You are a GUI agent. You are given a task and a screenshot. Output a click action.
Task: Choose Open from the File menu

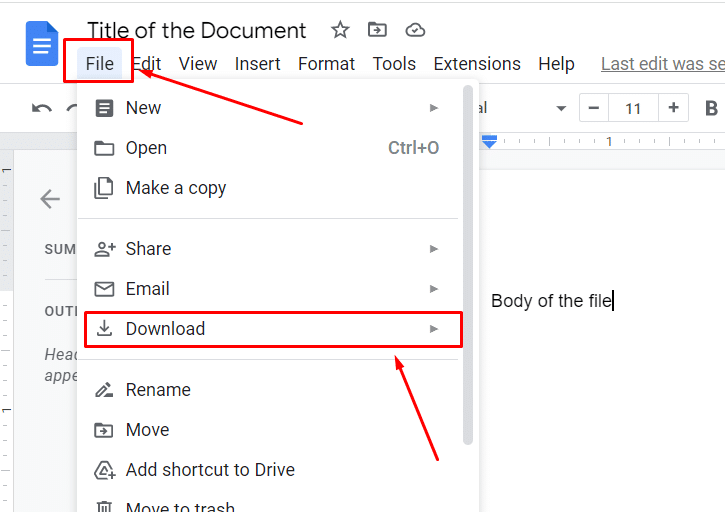(x=270, y=148)
